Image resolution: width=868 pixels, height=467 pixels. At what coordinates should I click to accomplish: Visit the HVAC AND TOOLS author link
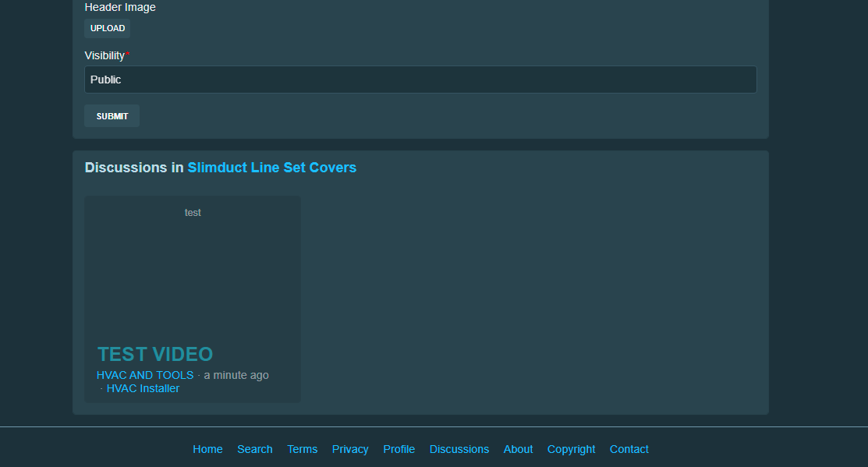145,375
